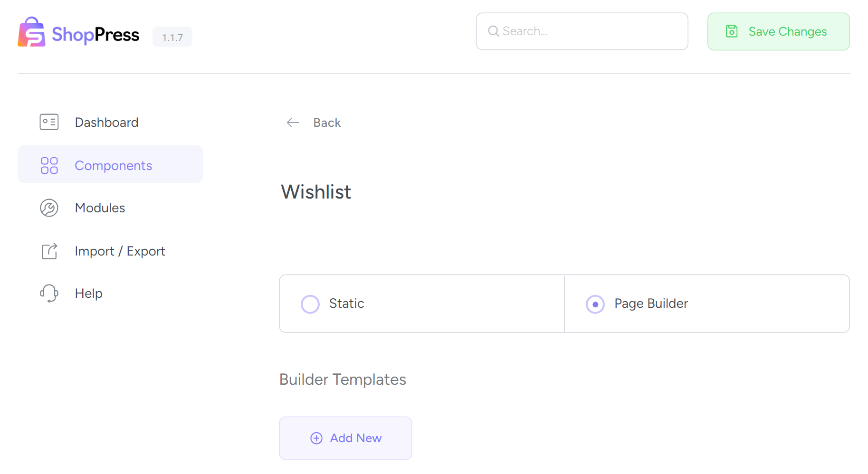
Task: Click the back arrow icon
Action: click(293, 123)
